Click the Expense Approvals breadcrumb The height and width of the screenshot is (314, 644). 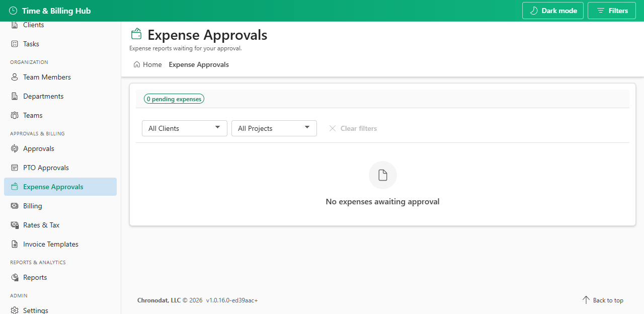[199, 64]
